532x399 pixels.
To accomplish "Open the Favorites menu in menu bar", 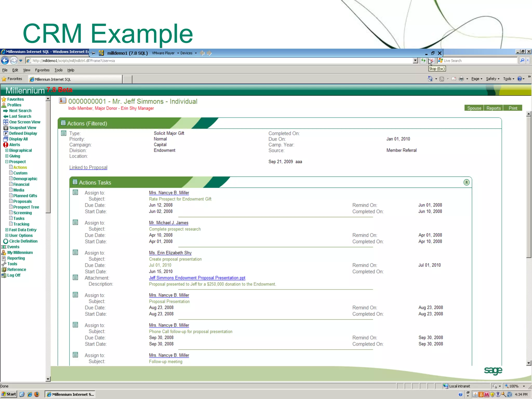I will tap(42, 70).
